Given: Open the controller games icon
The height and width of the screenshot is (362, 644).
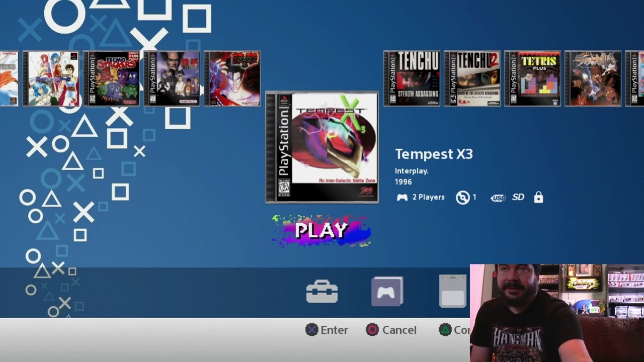Looking at the screenshot, I should coord(387,291).
